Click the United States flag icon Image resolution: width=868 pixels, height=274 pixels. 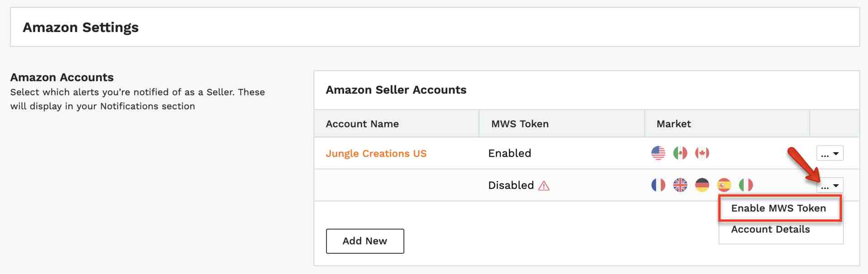tap(658, 153)
